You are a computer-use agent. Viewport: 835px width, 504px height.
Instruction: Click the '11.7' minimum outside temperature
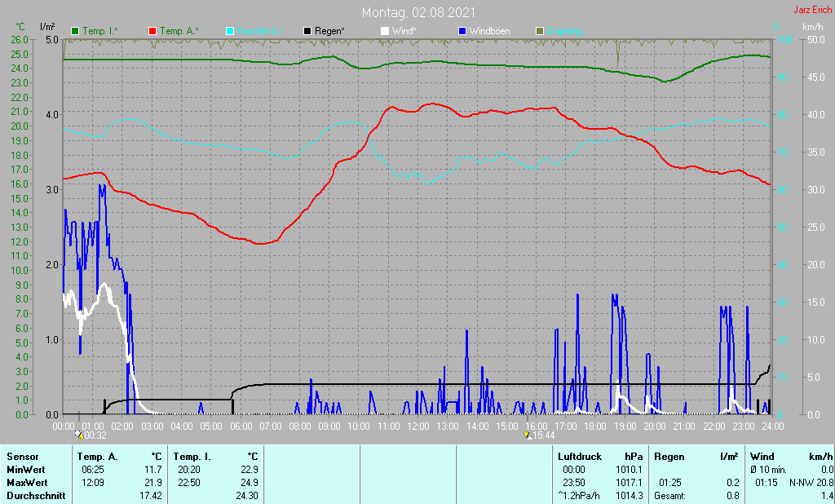click(x=152, y=470)
